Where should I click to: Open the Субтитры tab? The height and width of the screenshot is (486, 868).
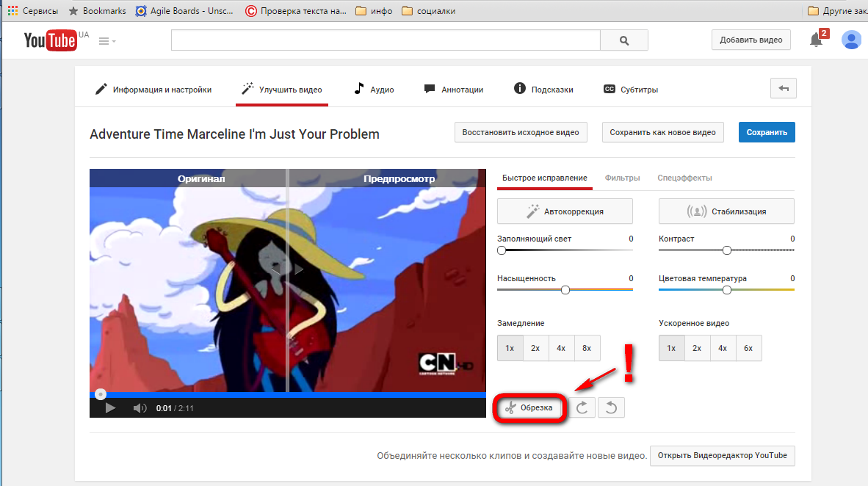click(x=631, y=89)
